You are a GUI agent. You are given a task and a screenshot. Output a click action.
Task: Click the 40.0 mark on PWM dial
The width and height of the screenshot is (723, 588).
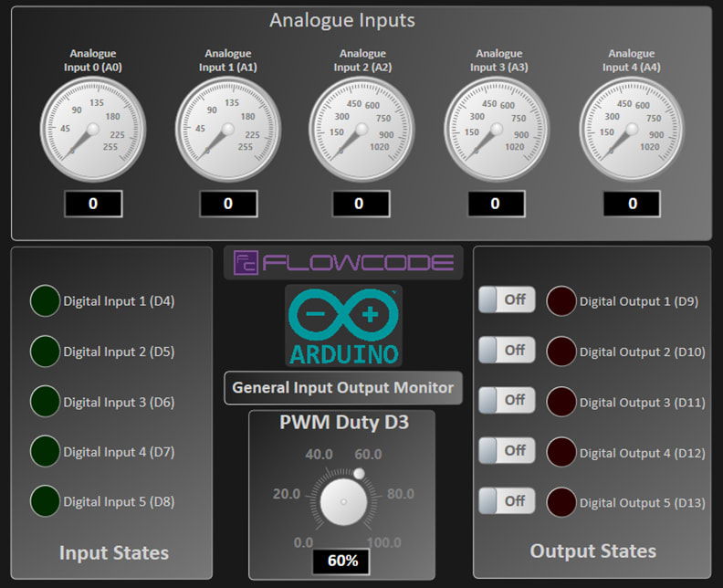tap(320, 455)
